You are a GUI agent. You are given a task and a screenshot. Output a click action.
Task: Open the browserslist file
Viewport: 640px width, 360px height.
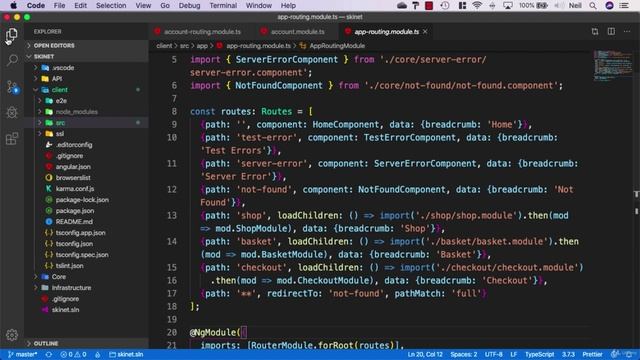[73, 178]
